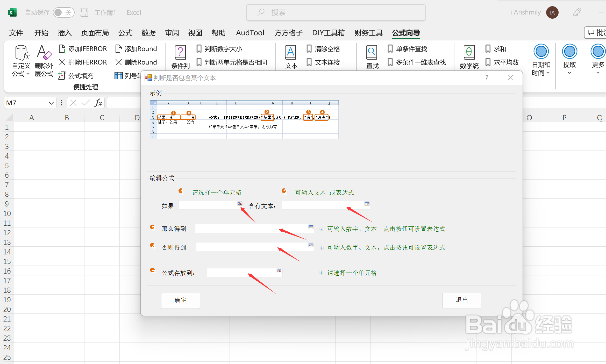Switch to the 数据 ribbon tab

point(148,33)
